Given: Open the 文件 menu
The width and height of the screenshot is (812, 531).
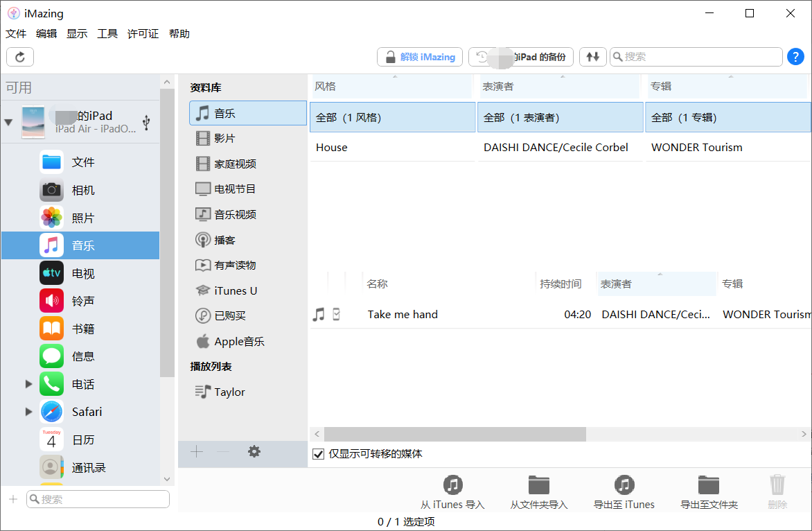Looking at the screenshot, I should (x=16, y=34).
